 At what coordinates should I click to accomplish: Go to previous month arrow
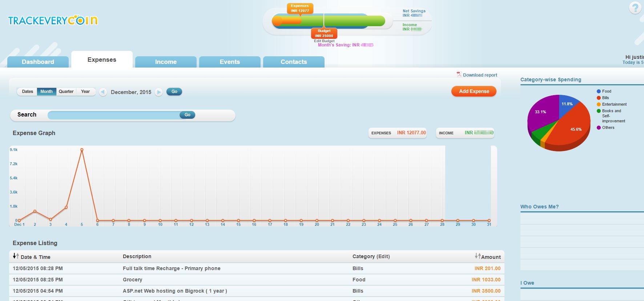[x=103, y=92]
